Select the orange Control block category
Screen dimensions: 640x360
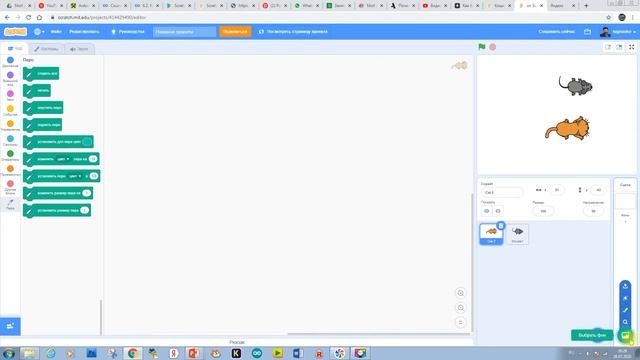[x=10, y=125]
